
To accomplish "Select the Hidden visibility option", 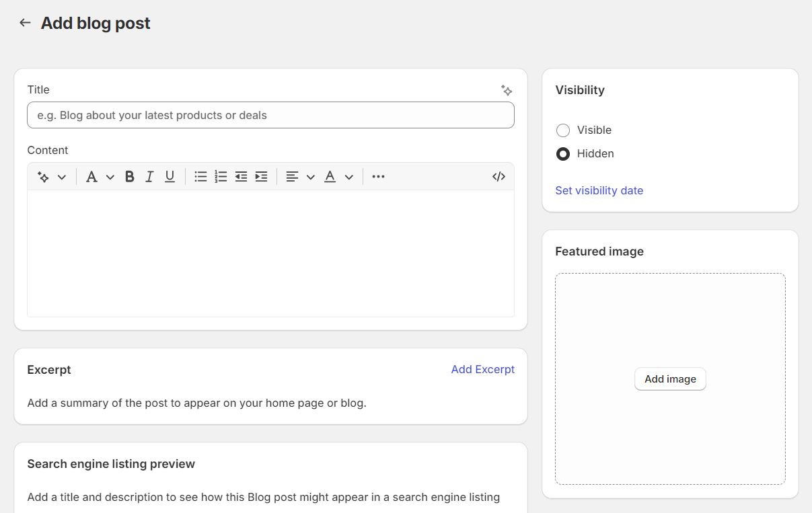I will 562,154.
